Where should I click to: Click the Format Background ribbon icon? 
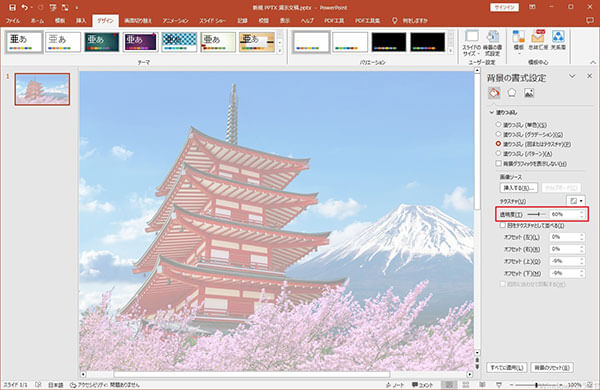click(x=493, y=43)
